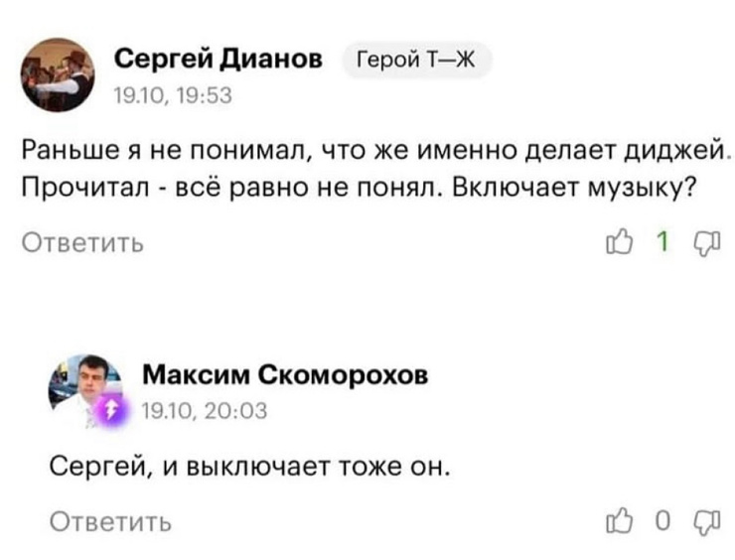
Task: Click the purple badge on Максим's avatar
Action: pyautogui.click(x=112, y=411)
